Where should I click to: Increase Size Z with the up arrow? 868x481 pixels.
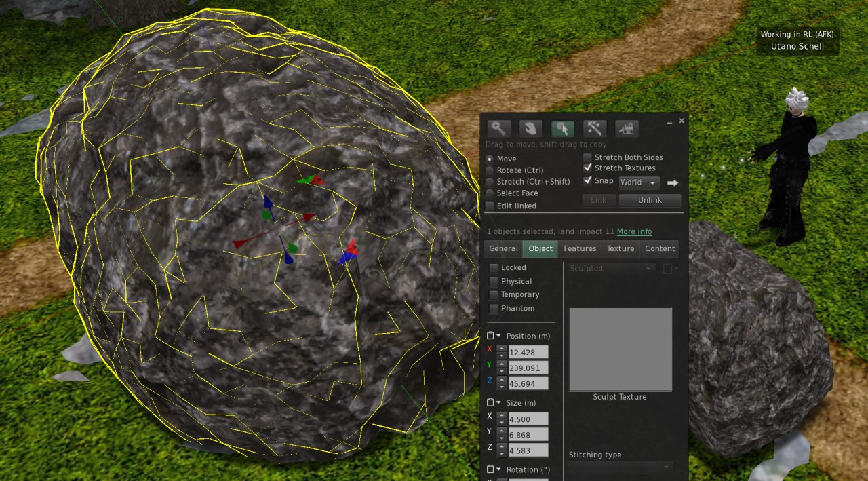502,447
